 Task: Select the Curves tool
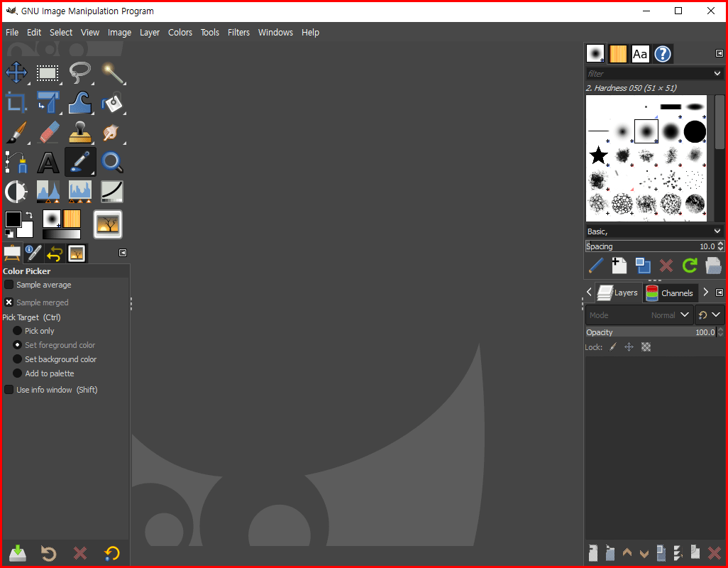[112, 192]
